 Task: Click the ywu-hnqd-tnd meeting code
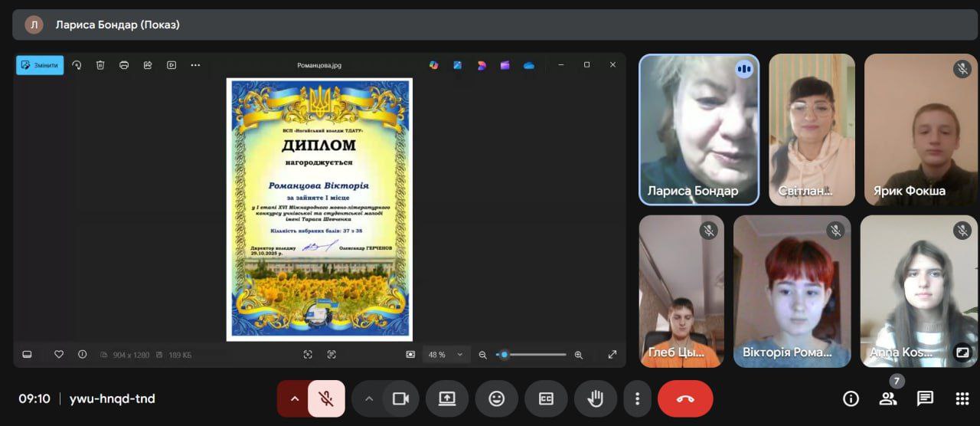(113, 398)
